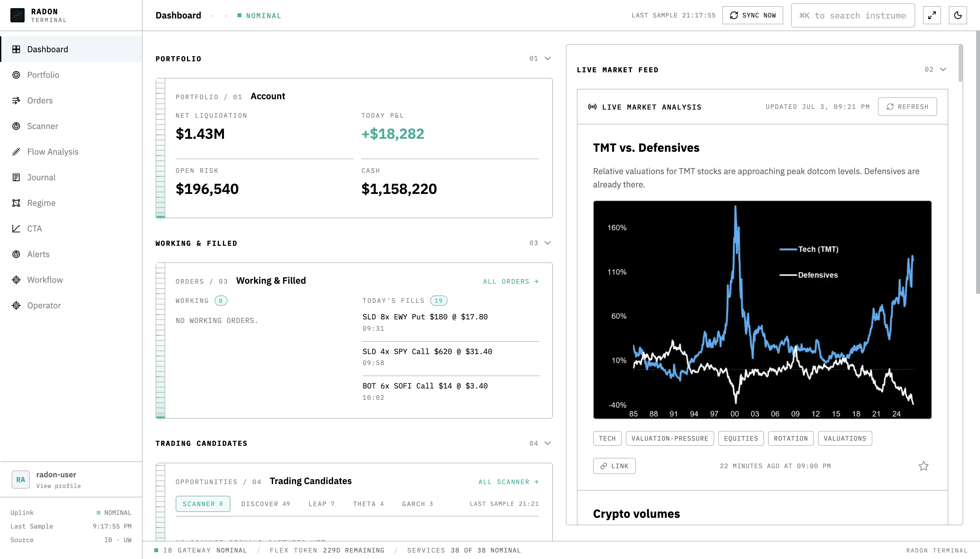Screen dimensions: 980x559
Task: Click the NOMINAL status indicator in header
Action: point(259,16)
